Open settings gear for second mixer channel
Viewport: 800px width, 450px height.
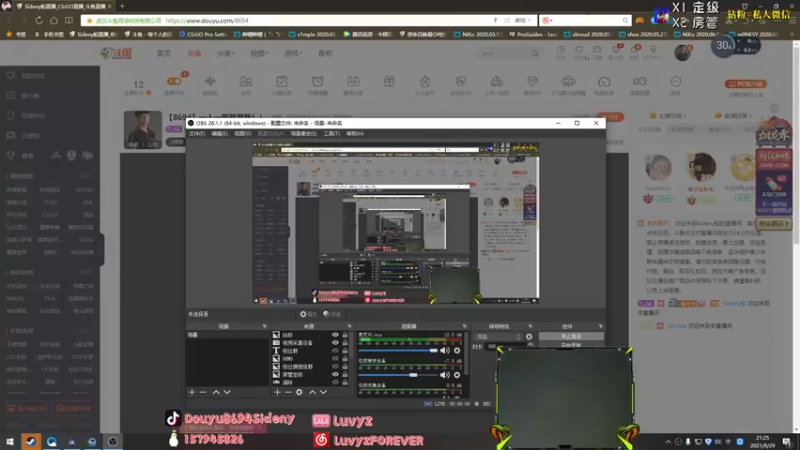click(457, 375)
